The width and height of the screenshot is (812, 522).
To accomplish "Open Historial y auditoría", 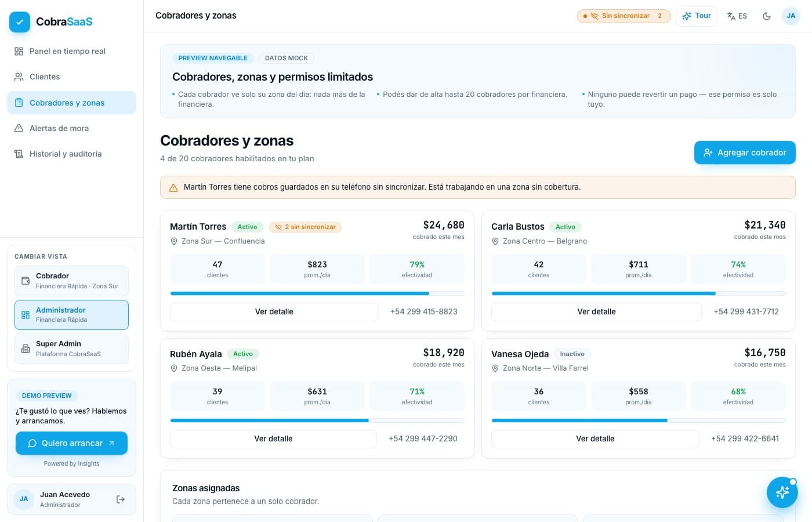I will (x=71, y=154).
